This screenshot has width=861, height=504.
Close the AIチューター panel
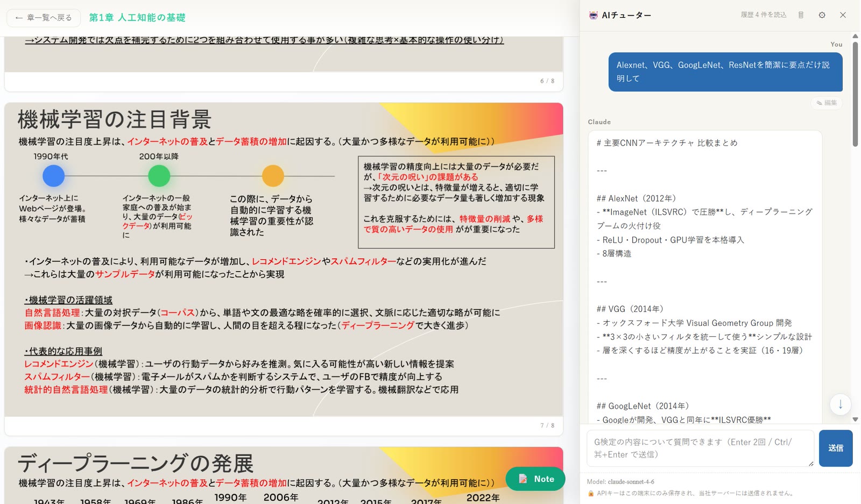[x=843, y=15]
